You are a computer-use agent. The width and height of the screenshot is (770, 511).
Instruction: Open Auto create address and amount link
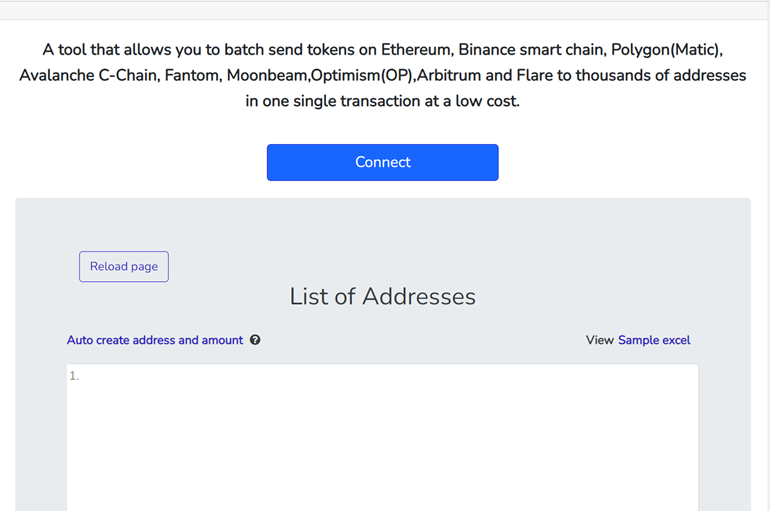pos(155,340)
